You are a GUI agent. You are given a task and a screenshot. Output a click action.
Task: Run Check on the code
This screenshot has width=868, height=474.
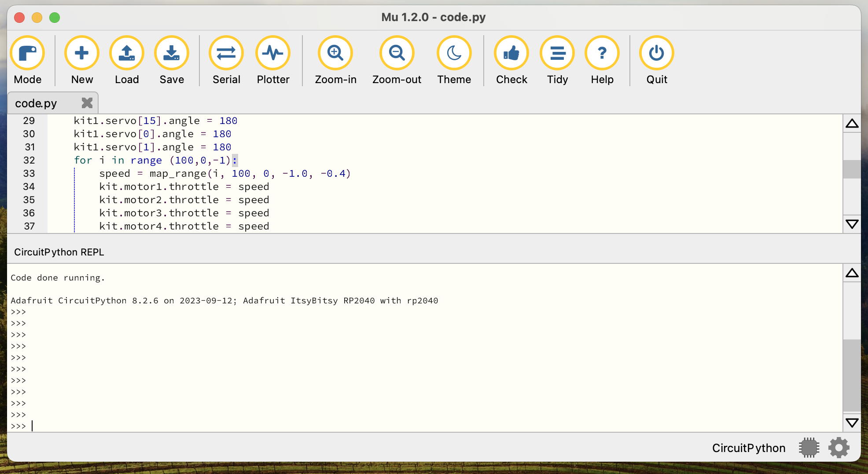click(511, 54)
